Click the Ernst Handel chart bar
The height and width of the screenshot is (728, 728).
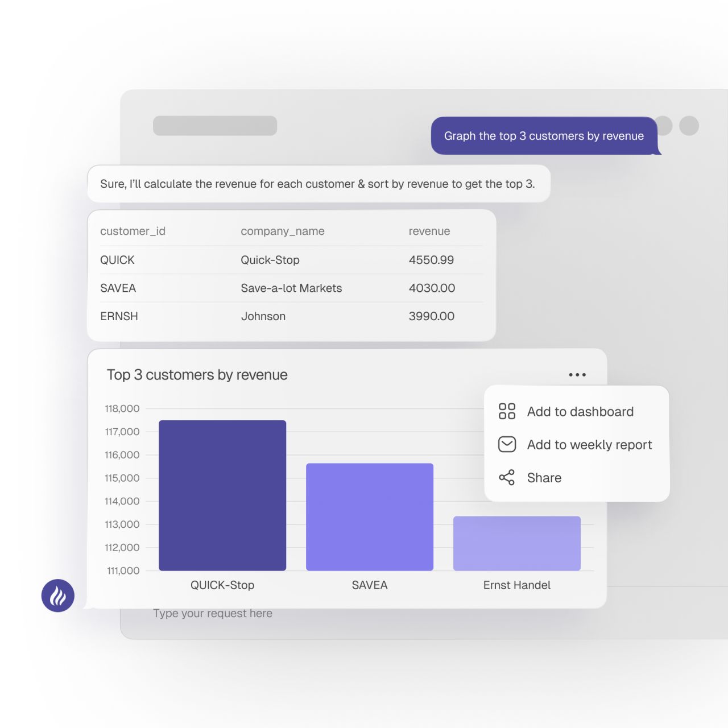(x=517, y=543)
